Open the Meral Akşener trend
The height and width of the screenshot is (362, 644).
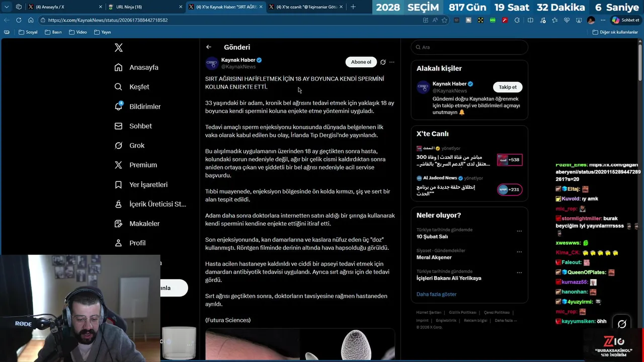(434, 257)
